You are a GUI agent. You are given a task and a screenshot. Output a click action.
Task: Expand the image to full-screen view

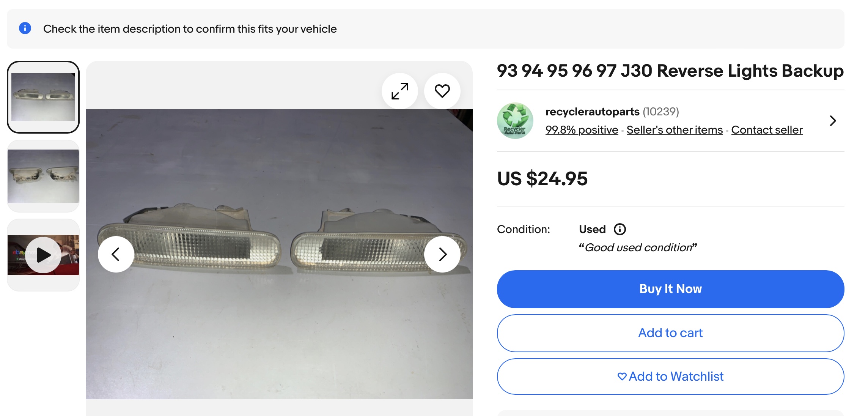click(400, 91)
